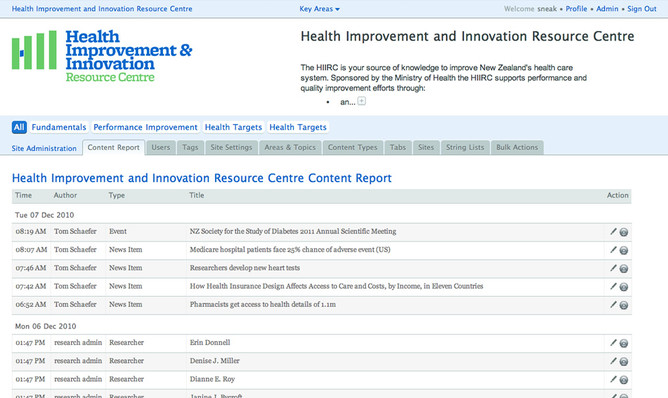Select the first Health Targets key area
The image size is (668, 398).
coord(233,127)
